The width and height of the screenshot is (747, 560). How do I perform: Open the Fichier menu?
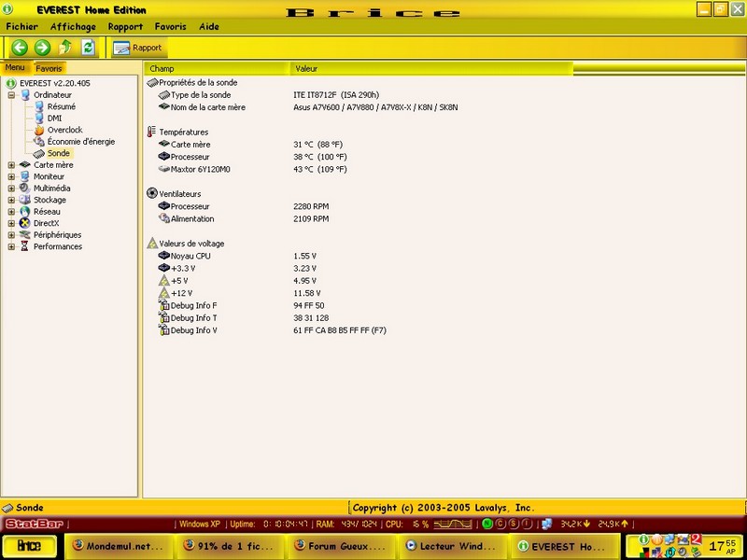pyautogui.click(x=21, y=27)
